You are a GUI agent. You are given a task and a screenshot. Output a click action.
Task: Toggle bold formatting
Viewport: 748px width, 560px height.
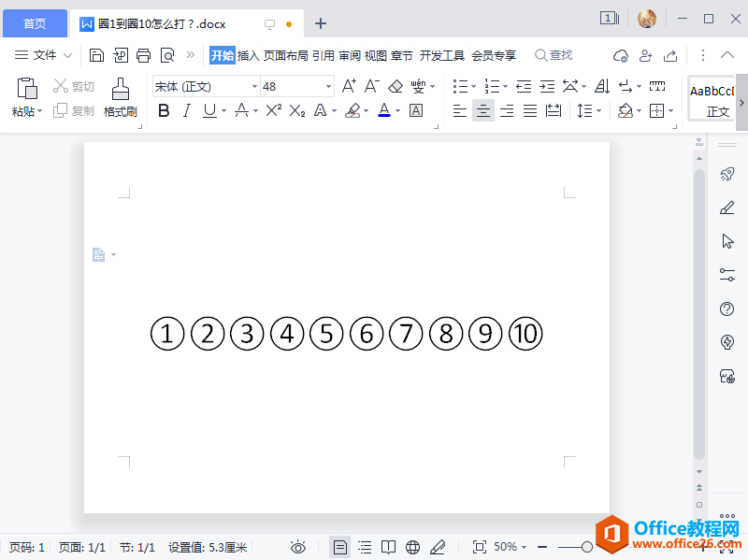tap(164, 110)
